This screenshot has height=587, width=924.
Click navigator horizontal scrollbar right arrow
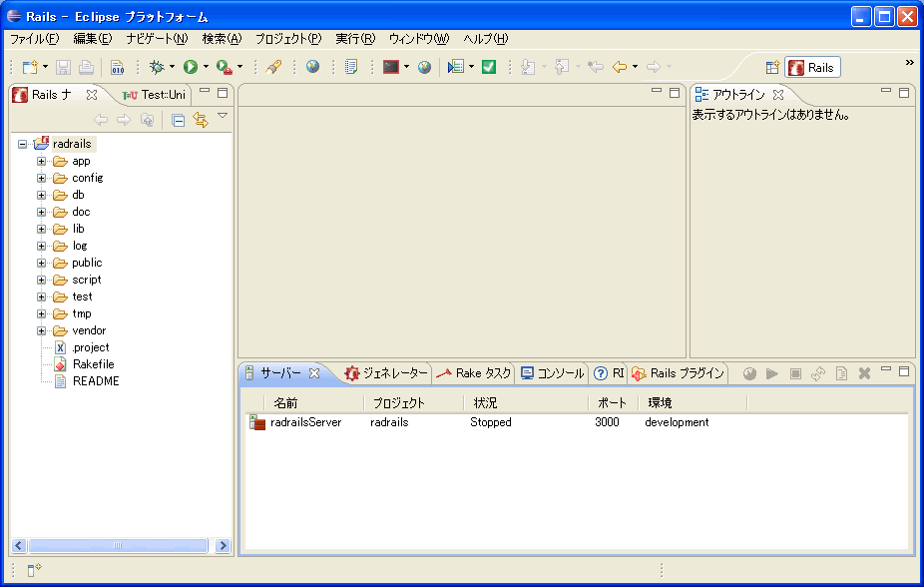point(223,546)
